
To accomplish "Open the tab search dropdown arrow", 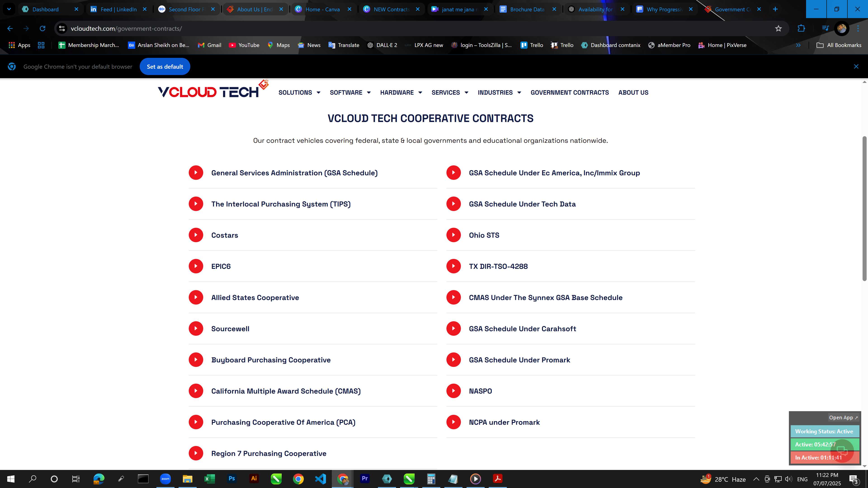I will [9, 9].
